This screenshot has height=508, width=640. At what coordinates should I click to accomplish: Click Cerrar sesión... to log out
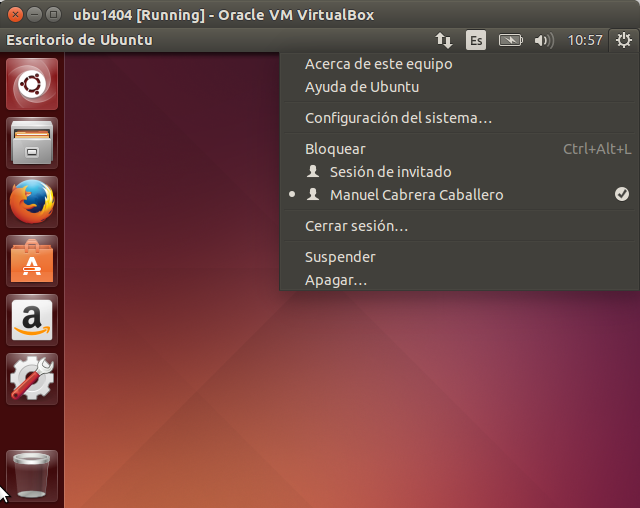pos(459,226)
